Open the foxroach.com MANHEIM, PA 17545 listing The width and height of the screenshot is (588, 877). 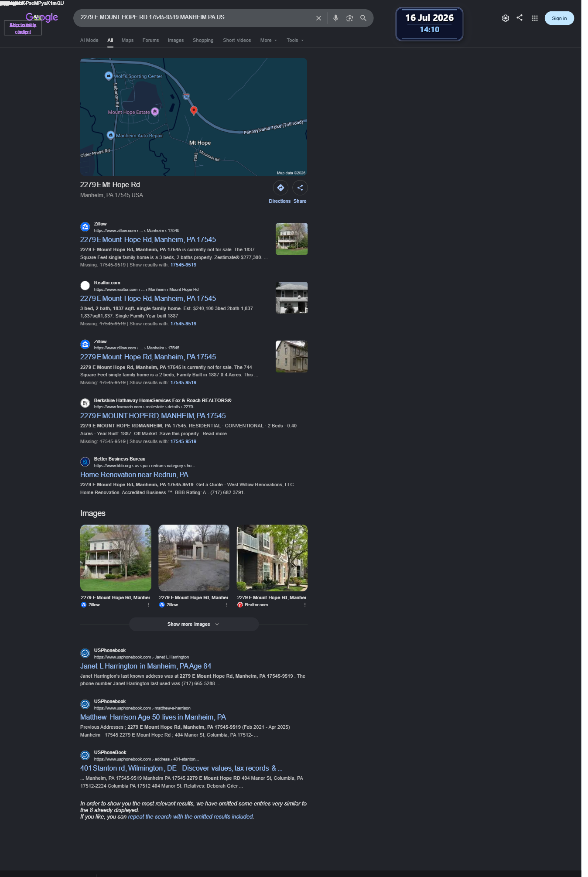(x=153, y=416)
